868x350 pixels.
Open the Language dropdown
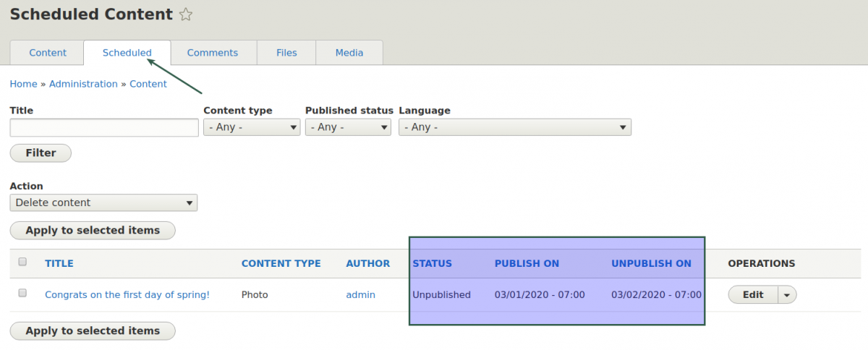[x=515, y=127]
